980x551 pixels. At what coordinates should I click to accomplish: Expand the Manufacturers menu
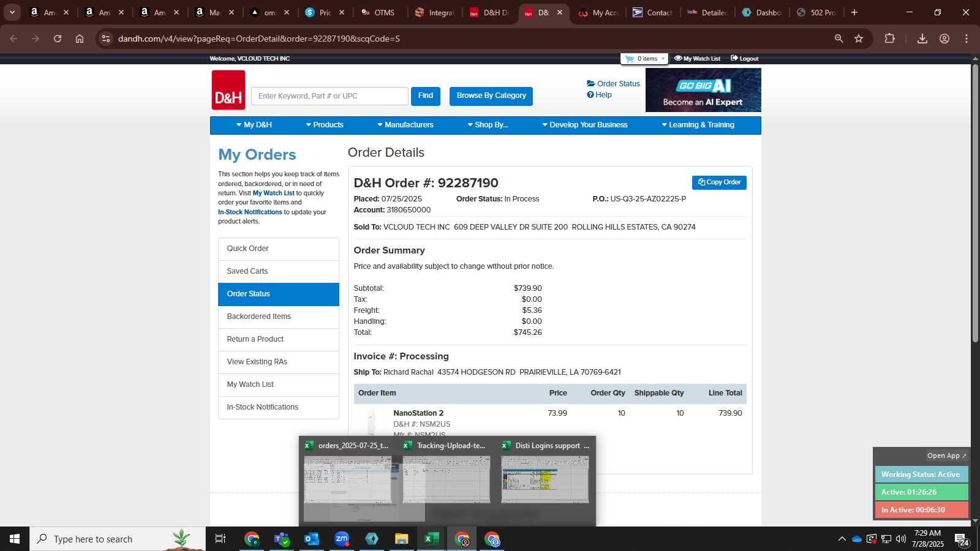click(x=405, y=125)
